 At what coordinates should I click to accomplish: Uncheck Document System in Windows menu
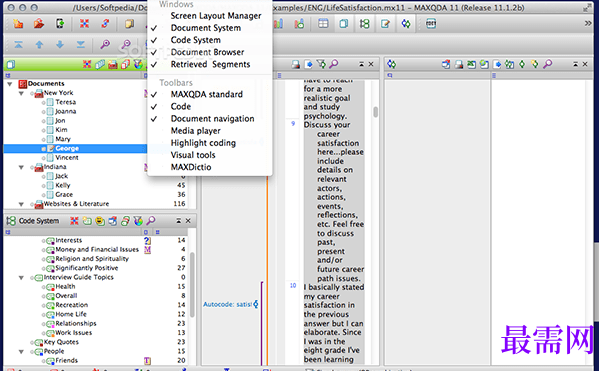206,28
